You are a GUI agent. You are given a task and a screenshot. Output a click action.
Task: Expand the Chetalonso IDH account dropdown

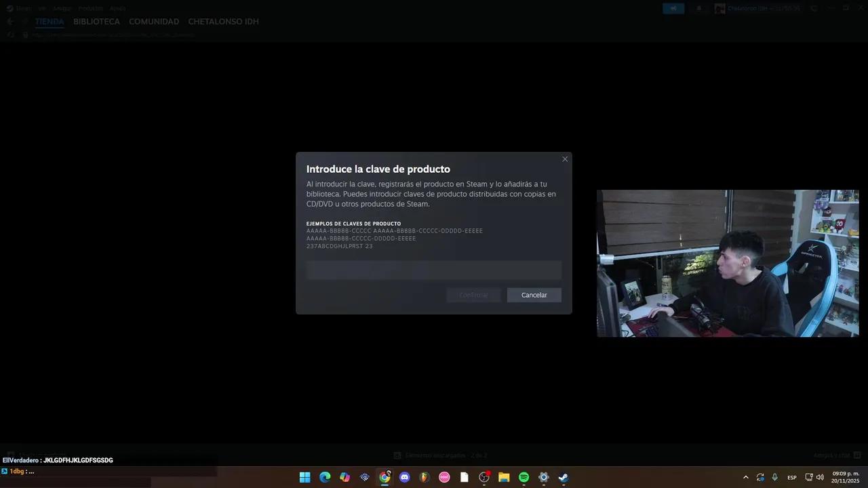(x=757, y=8)
